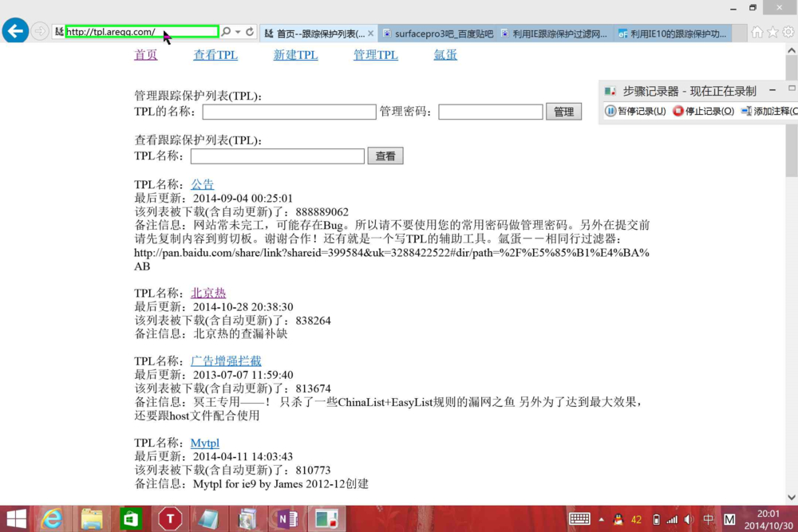Open the Windows Store taskbar icon

131,518
